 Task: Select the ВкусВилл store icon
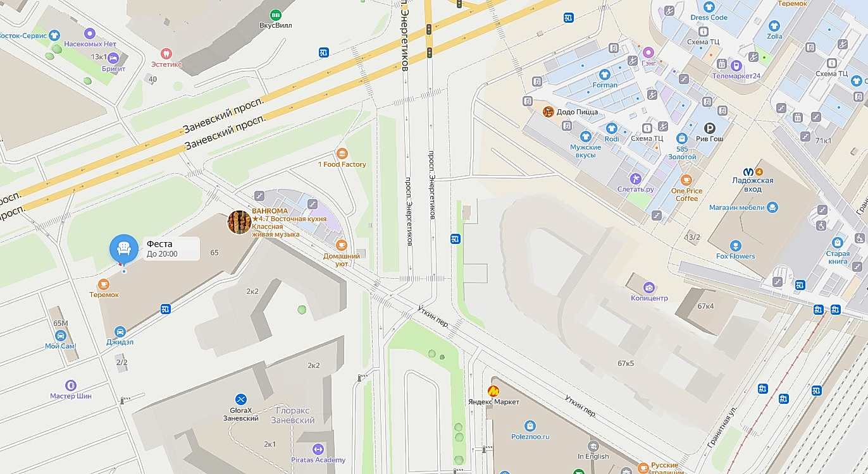click(x=275, y=15)
